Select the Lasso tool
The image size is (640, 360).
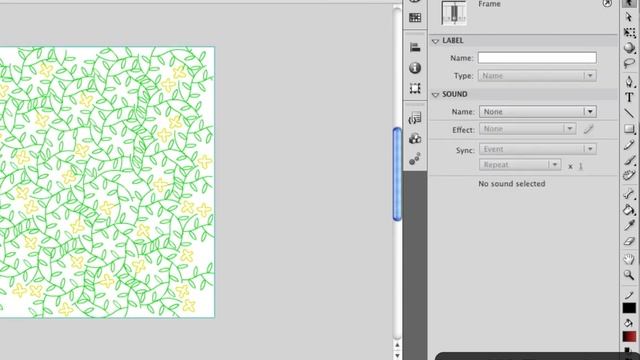tap(629, 63)
